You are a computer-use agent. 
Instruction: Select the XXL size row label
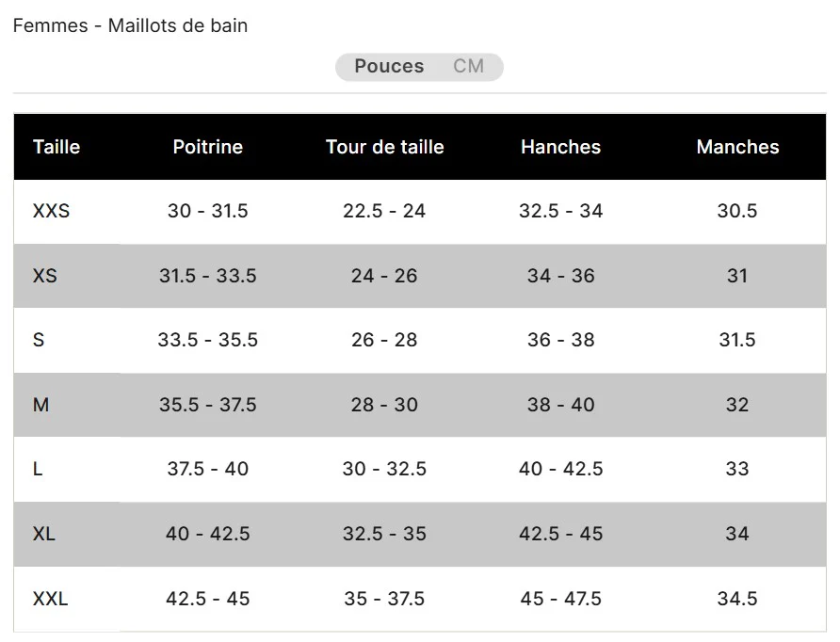pos(51,599)
